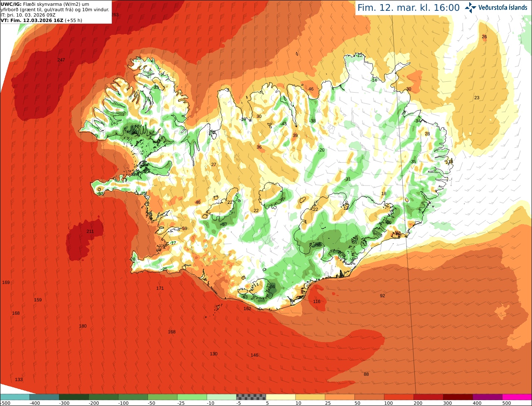Click the map value 27 in northwest Iceland
532x406 pixels.
click(214, 165)
